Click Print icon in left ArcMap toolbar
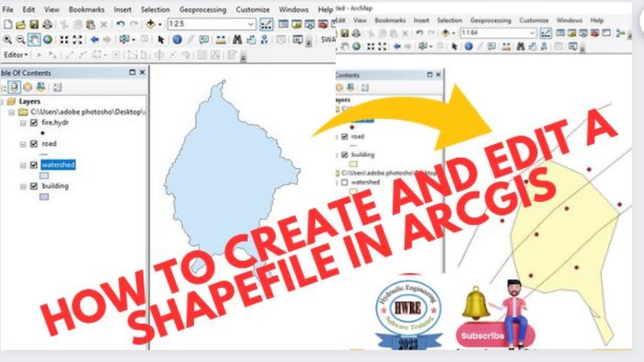 [47, 24]
